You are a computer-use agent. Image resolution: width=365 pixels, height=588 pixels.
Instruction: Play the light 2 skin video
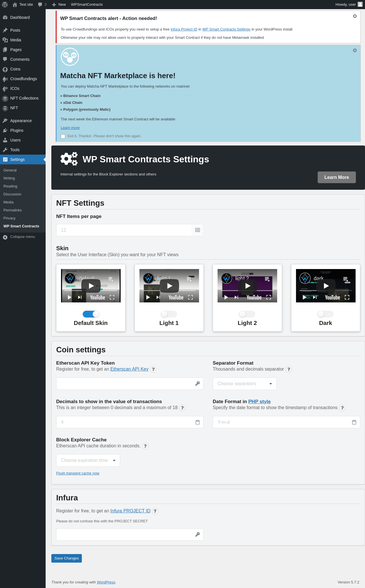[x=248, y=286]
